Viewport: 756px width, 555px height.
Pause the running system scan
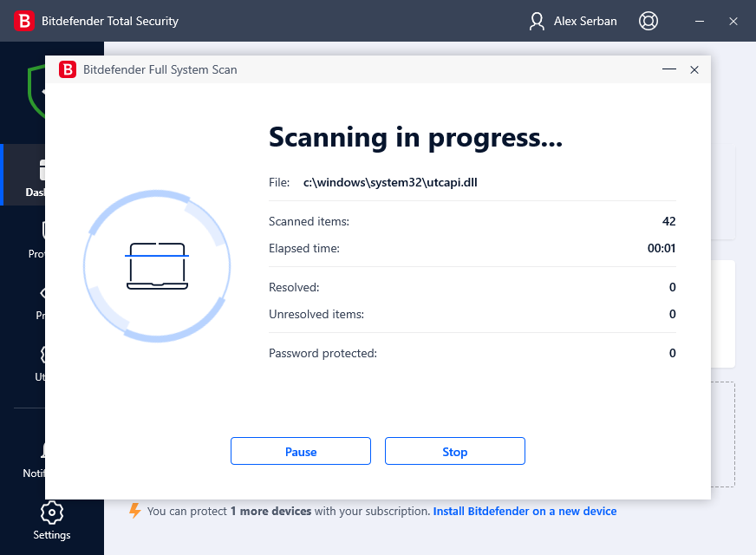(300, 452)
